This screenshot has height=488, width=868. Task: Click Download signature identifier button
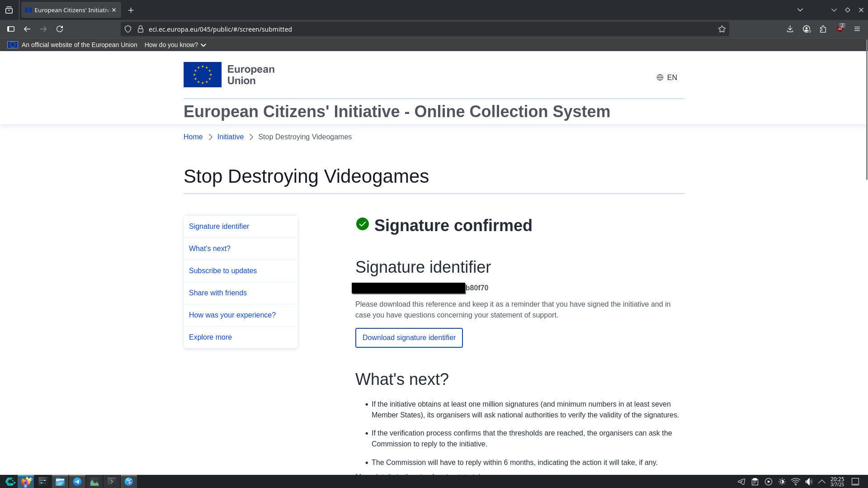(409, 338)
